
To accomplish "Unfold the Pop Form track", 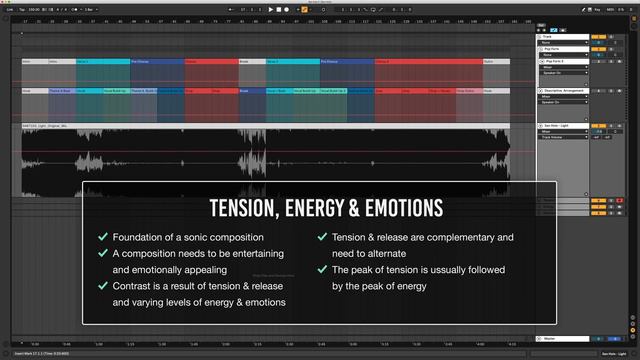I will [542, 49].
